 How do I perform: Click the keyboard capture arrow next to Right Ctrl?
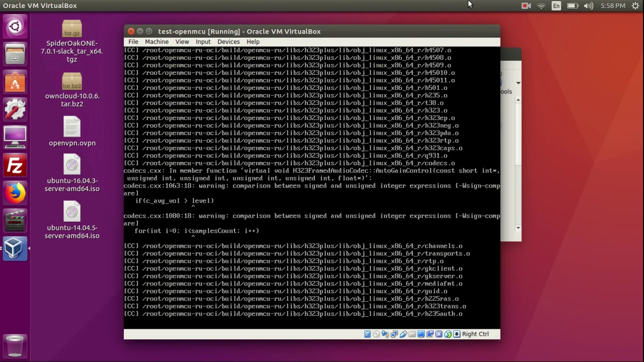click(457, 334)
